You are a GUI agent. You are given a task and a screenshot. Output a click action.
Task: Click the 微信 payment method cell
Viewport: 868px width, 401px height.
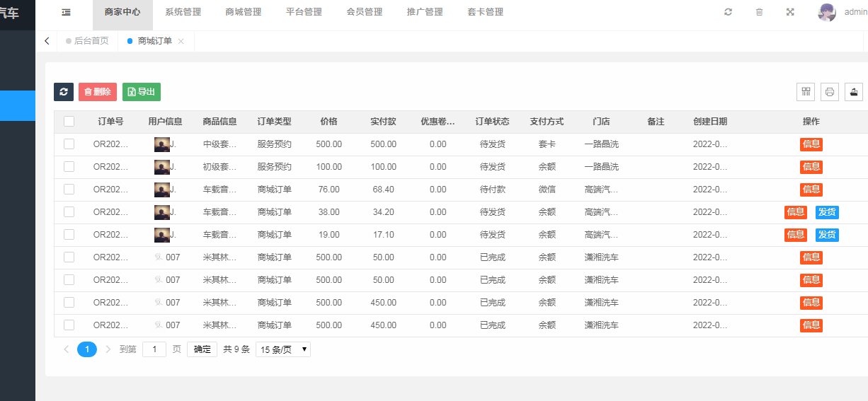[547, 190]
